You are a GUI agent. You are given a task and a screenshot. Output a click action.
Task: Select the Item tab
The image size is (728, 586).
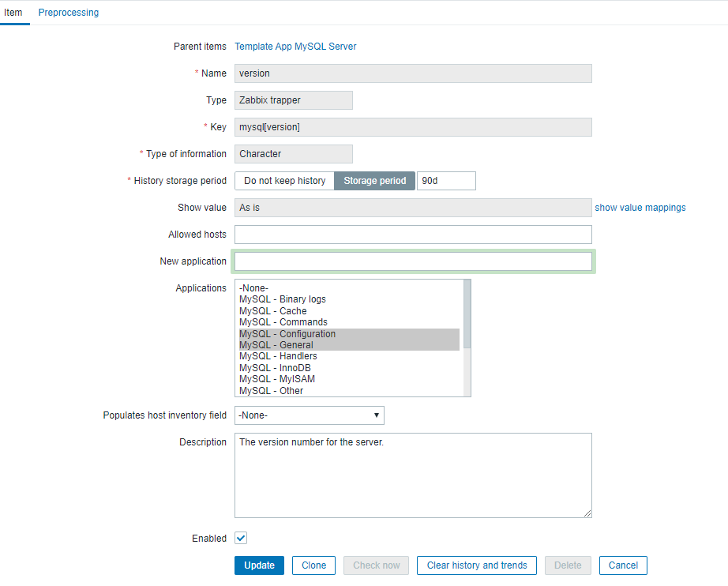point(13,13)
